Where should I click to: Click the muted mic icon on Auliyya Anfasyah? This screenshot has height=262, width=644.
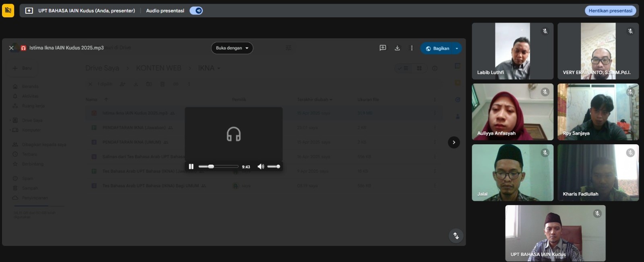click(x=545, y=92)
